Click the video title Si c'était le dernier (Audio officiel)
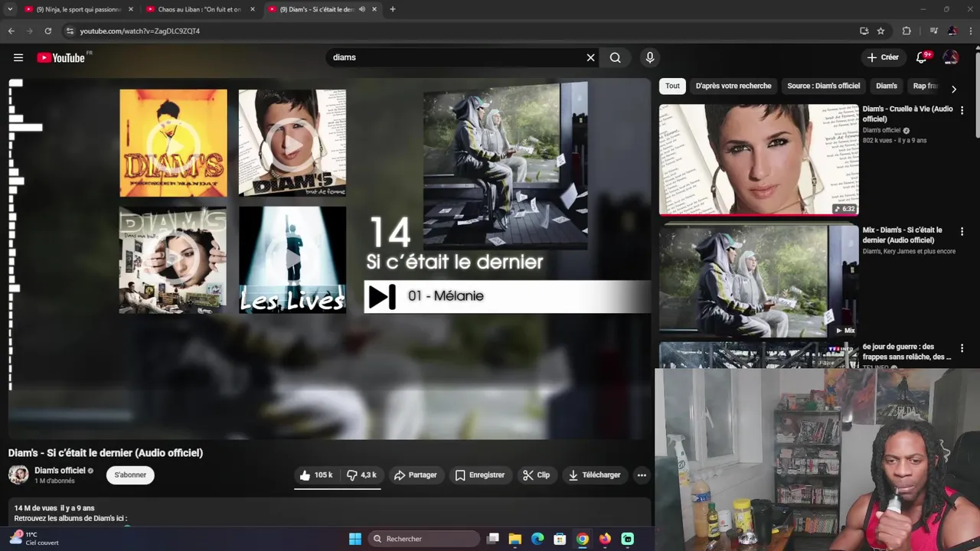This screenshot has height=551, width=980. [106, 453]
